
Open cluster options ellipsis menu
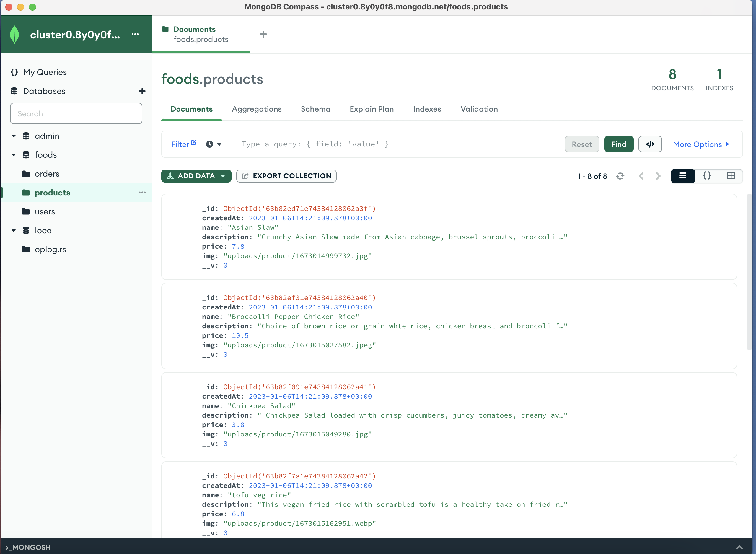[135, 34]
